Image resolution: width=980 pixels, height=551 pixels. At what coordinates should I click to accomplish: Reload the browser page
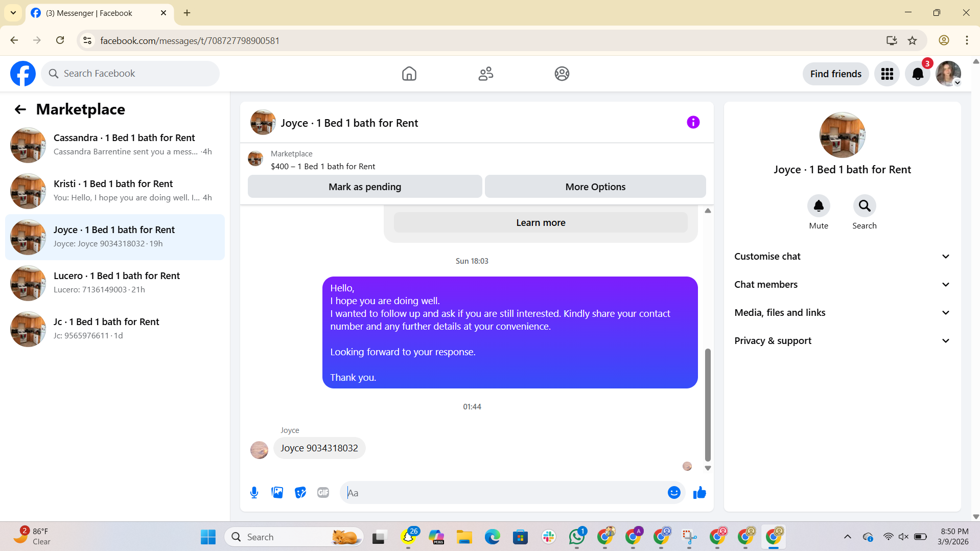click(60, 40)
